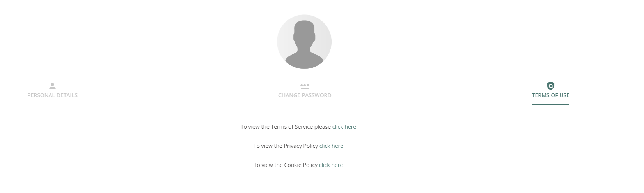
Task: Click 'To view the' starting the Cookie Policy line
Action: pos(268,165)
